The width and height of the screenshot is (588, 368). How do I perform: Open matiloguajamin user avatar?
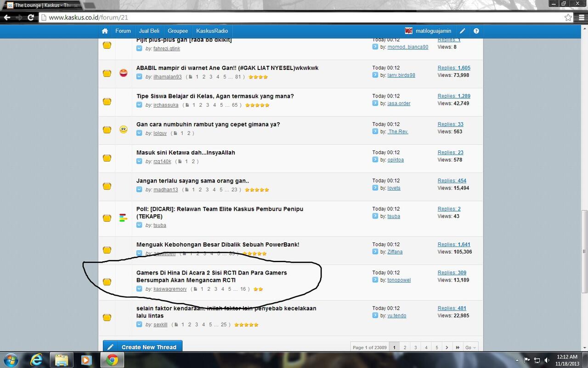click(408, 31)
